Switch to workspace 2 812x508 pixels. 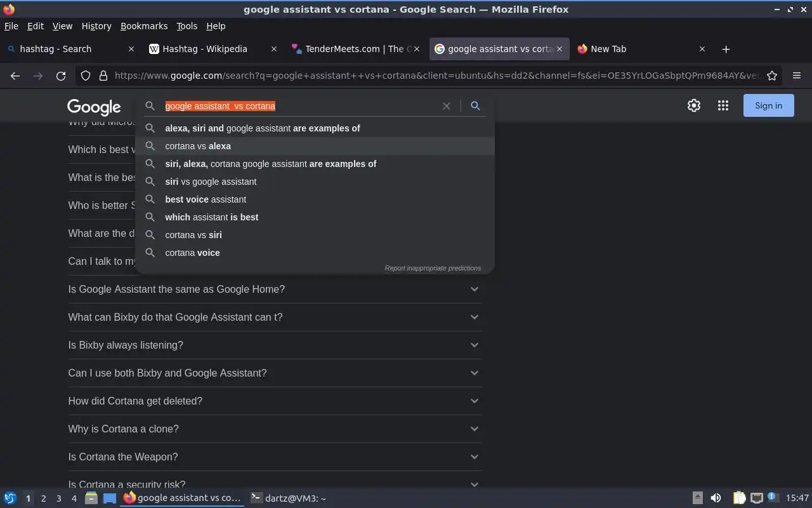click(43, 498)
